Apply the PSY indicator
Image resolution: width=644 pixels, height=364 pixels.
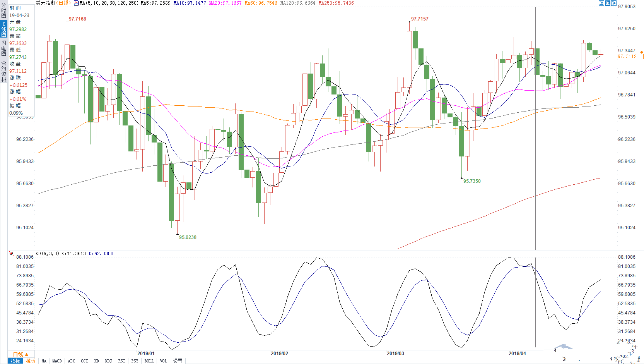click(x=135, y=361)
